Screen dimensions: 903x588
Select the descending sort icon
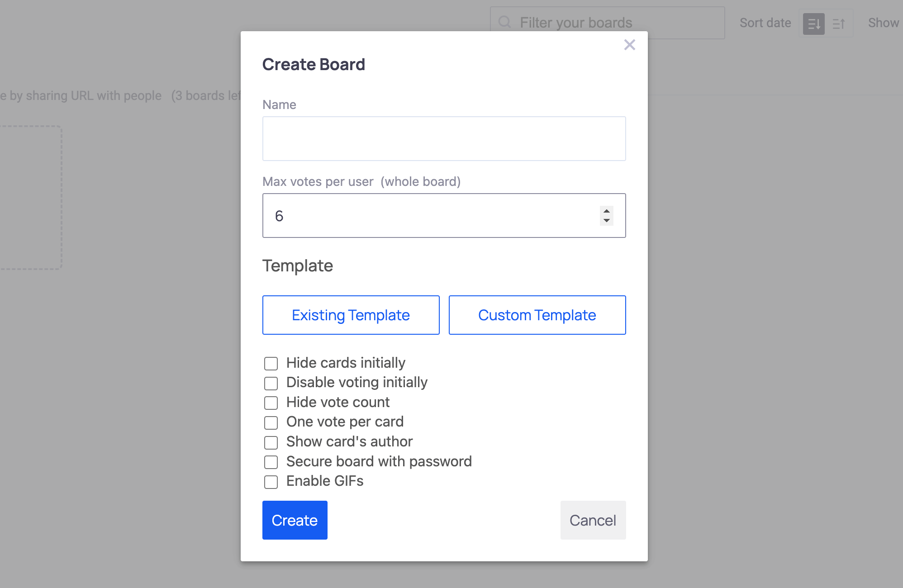point(813,23)
